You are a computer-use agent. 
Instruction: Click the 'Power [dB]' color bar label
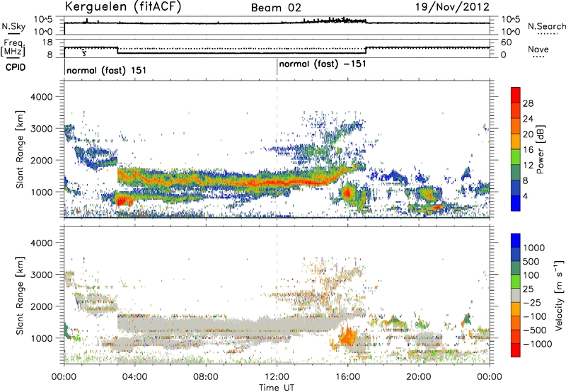click(x=541, y=149)
